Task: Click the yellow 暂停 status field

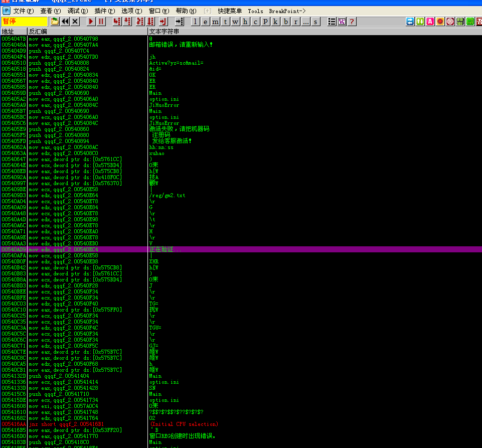Action: point(24,22)
